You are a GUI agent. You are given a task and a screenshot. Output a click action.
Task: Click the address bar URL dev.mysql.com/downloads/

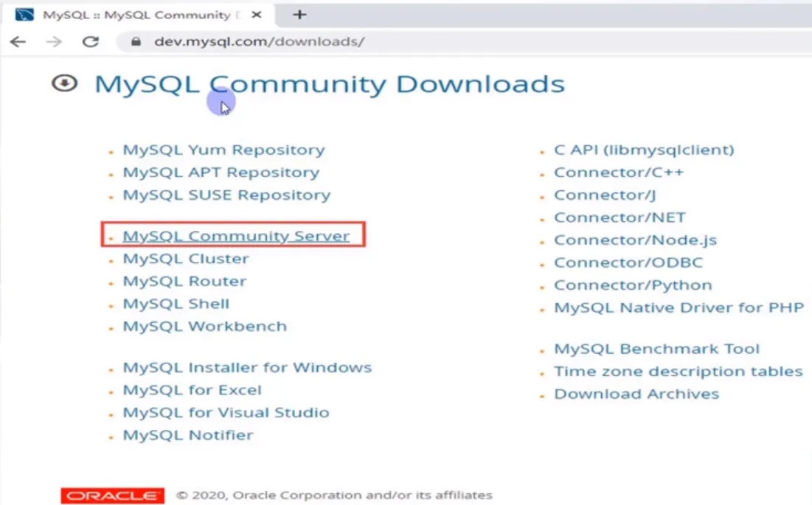[x=260, y=41]
